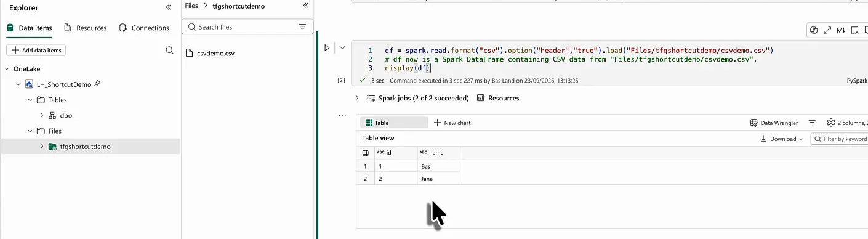Click the table filter lines icon
This screenshot has width=868, height=239.
(x=812, y=123)
